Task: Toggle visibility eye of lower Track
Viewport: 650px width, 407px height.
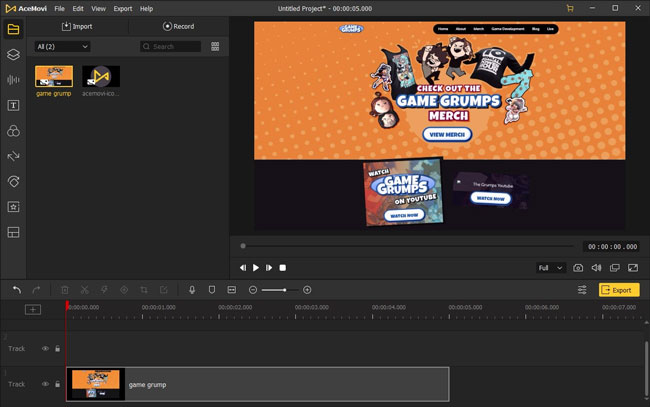Action: point(45,384)
